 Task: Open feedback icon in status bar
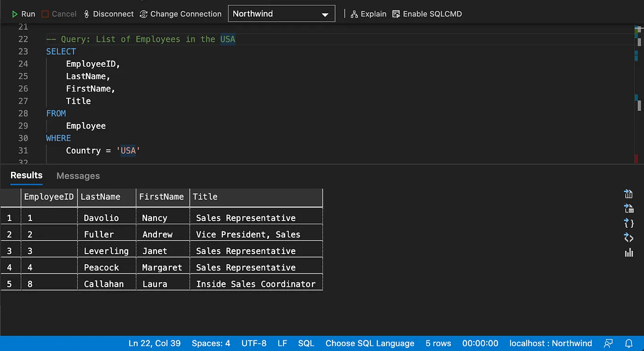609,343
